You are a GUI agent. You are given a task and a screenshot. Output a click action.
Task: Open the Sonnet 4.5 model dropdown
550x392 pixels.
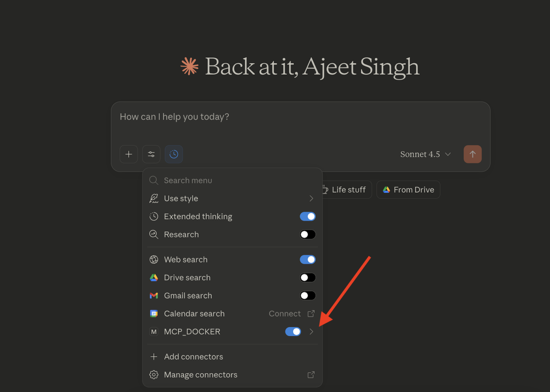click(425, 154)
